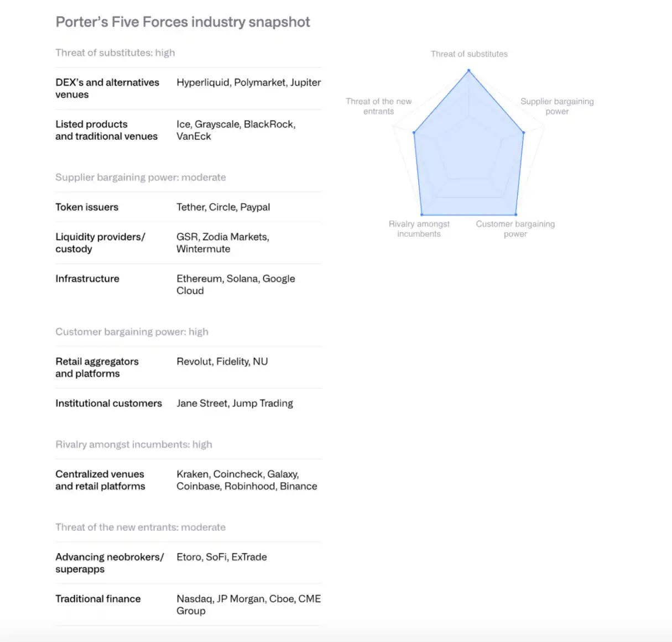This screenshot has width=672, height=642.
Task: Click the Infrastructure row label
Action: [87, 279]
